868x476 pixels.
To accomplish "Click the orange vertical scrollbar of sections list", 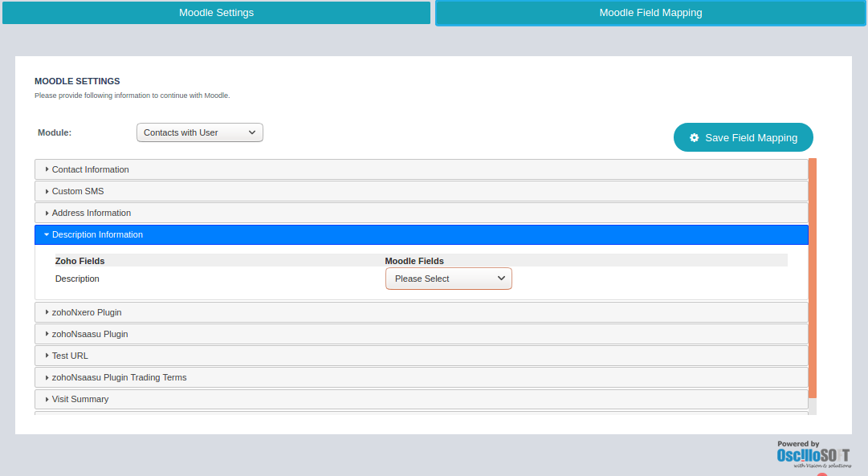I will pos(813,278).
